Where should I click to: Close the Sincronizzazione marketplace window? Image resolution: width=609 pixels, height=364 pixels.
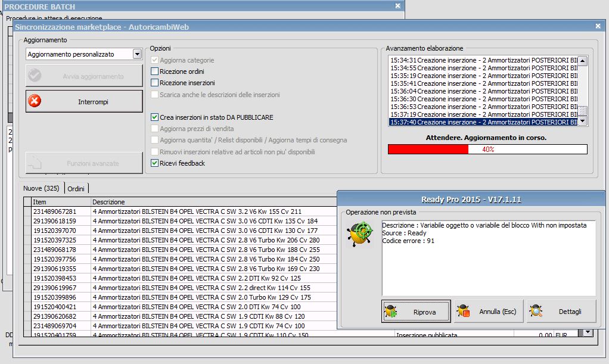tap(598, 26)
